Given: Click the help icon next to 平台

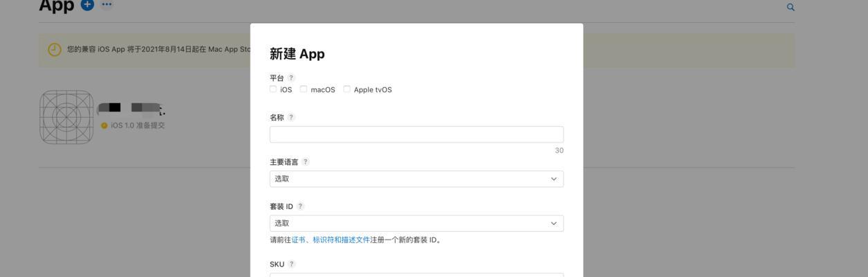Looking at the screenshot, I should tap(291, 78).
